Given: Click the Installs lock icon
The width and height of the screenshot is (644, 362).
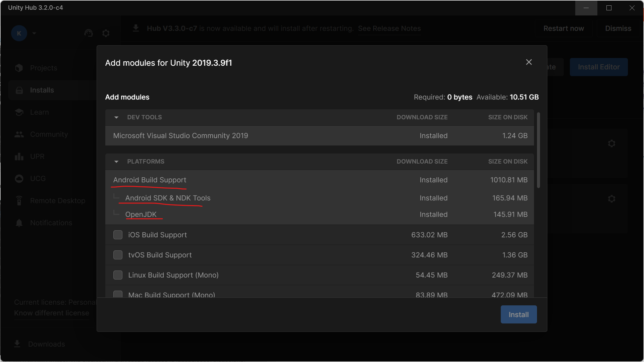Looking at the screenshot, I should click(19, 90).
